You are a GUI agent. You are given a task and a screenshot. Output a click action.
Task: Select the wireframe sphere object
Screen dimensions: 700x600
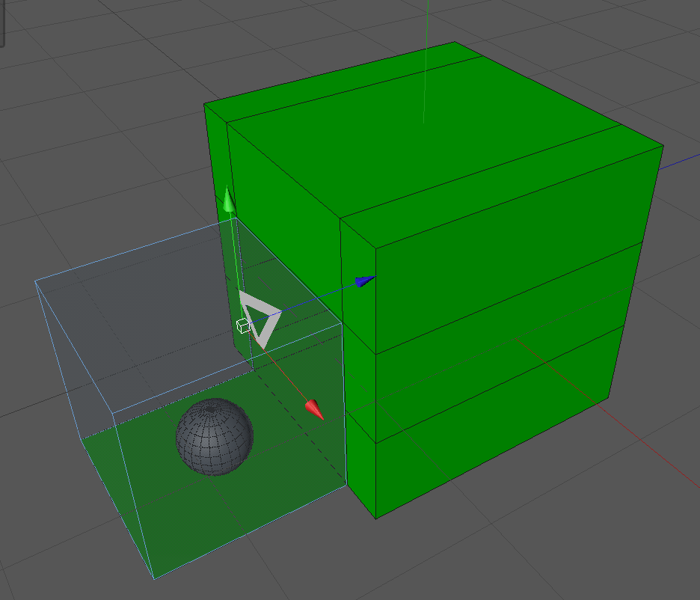(214, 436)
